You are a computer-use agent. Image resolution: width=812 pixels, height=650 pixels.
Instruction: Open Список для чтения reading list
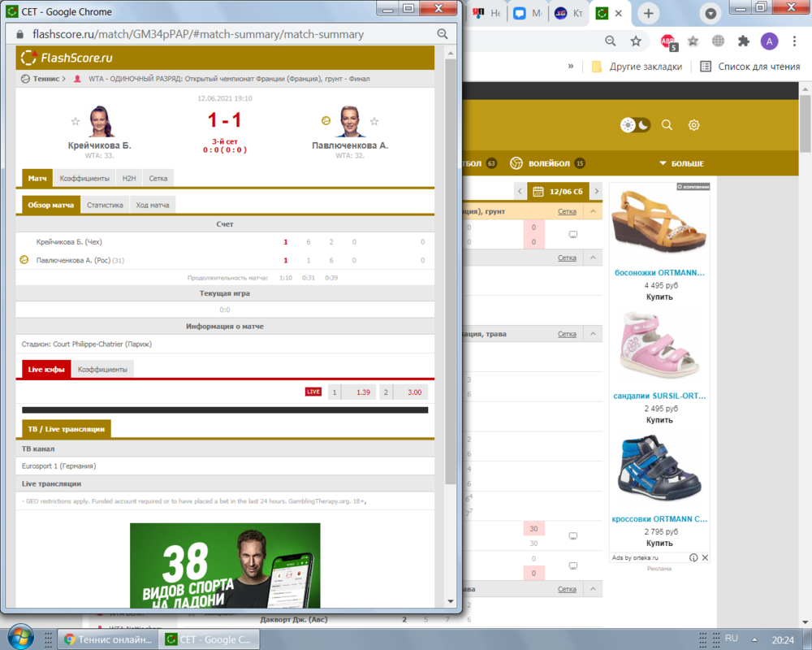pyautogui.click(x=749, y=67)
